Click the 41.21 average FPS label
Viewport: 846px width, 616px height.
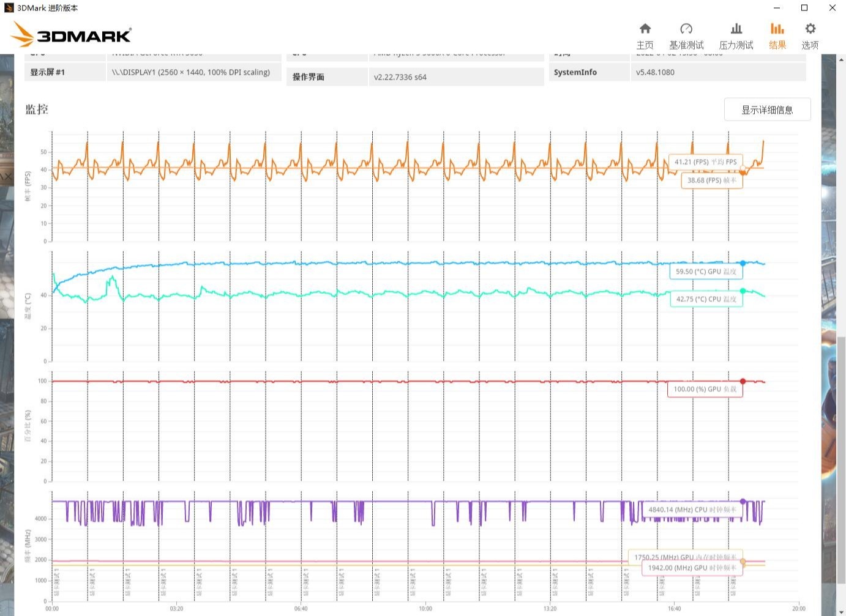tap(705, 161)
